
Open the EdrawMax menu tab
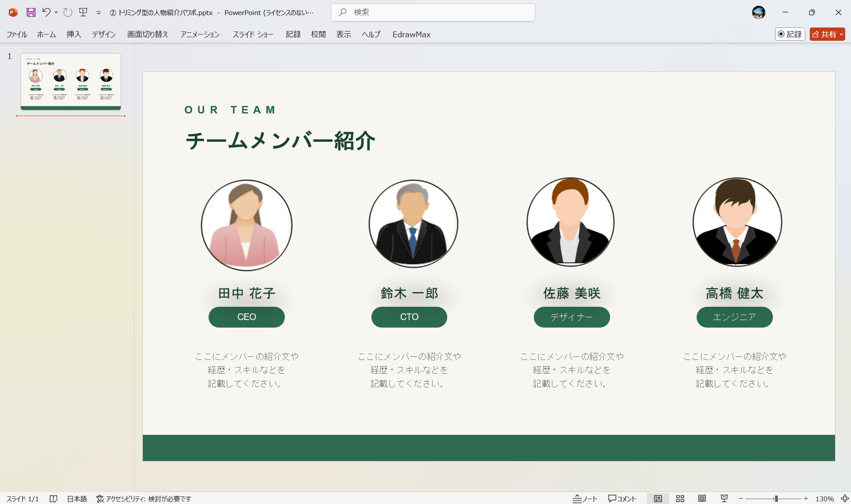[411, 34]
